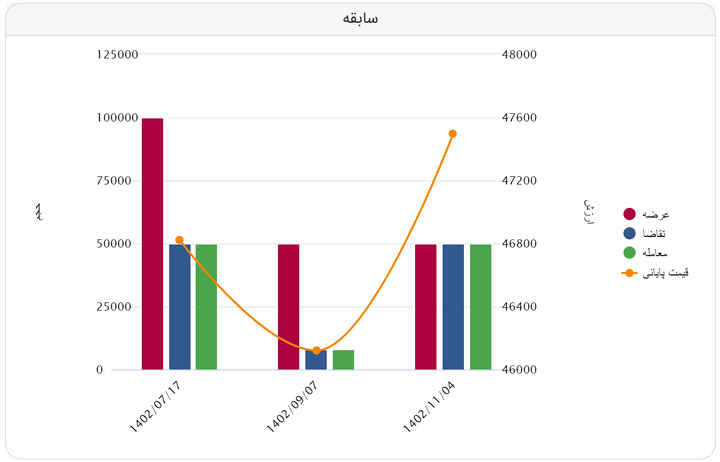Image resolution: width=720 pixels, height=462 pixels.
Task: Click the blue bar for 1402/07/17
Action: [180, 307]
